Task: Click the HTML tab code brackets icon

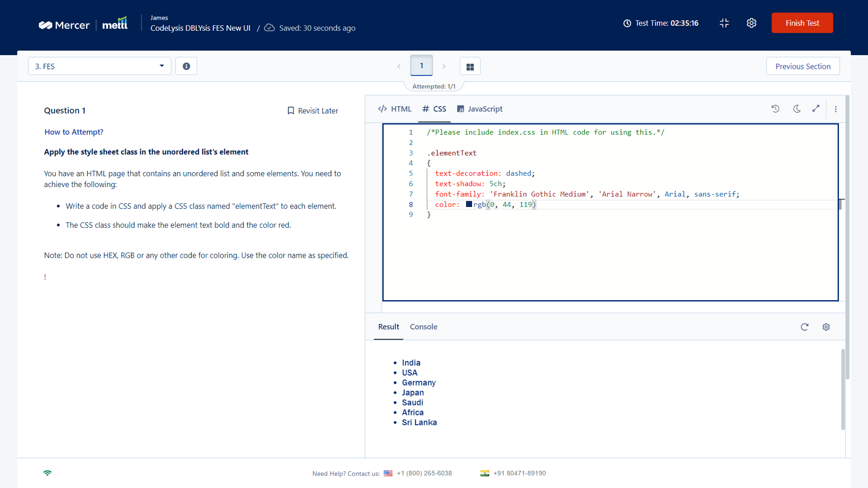Action: click(382, 109)
